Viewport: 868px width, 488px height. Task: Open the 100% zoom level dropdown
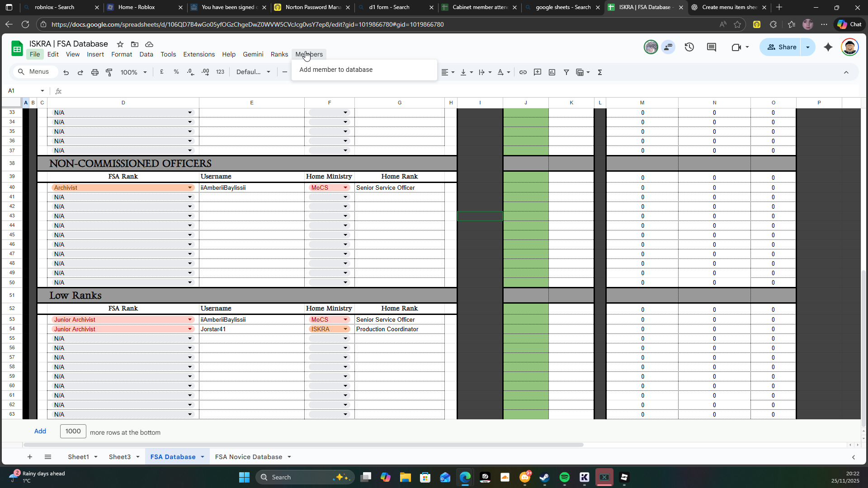[x=133, y=72]
